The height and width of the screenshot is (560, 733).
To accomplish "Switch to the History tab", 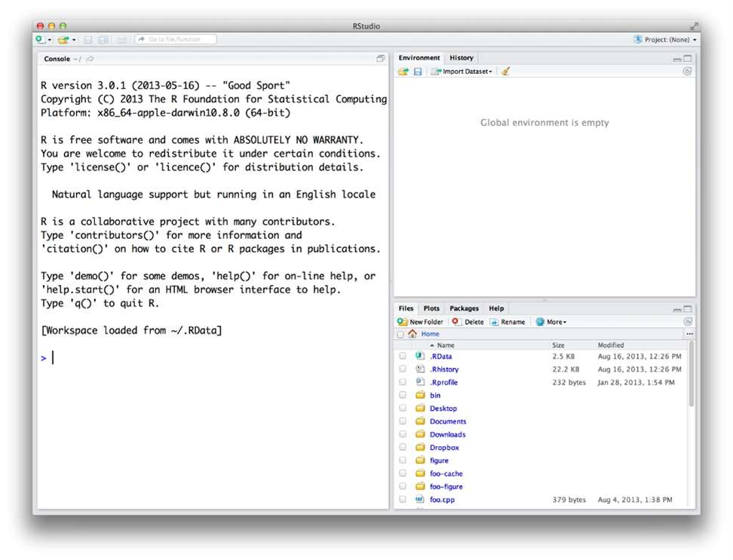I will coord(461,58).
